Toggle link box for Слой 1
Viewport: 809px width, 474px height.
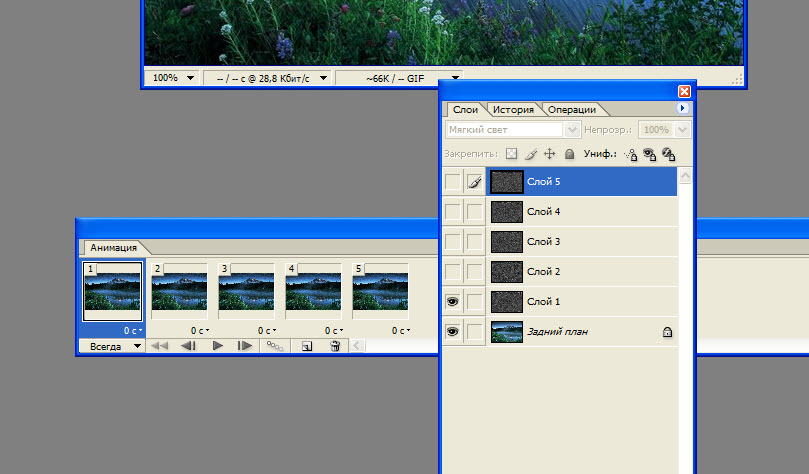click(475, 302)
